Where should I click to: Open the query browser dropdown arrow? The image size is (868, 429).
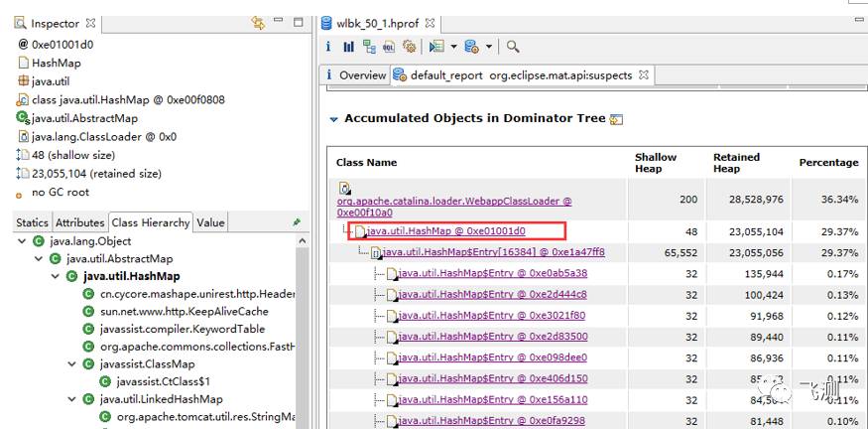(x=489, y=47)
